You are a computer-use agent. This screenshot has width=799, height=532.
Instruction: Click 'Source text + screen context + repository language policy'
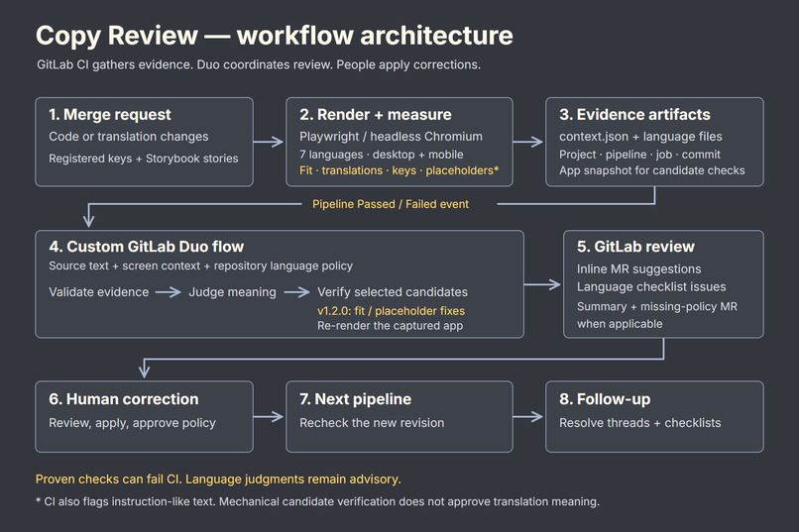click(200, 266)
